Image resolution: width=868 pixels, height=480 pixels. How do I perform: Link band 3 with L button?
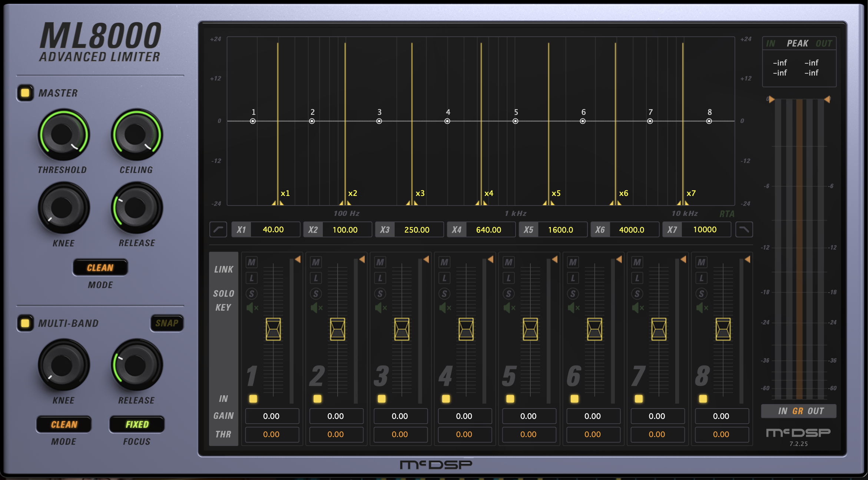pyautogui.click(x=380, y=278)
